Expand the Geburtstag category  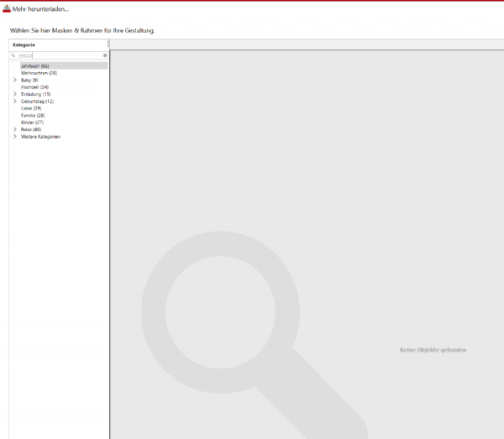[x=15, y=102]
